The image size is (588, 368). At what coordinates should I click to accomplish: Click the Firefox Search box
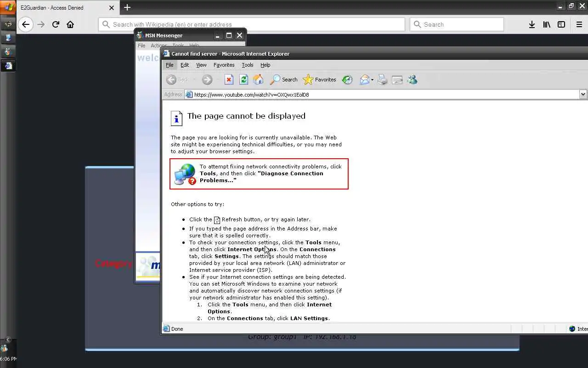click(457, 24)
